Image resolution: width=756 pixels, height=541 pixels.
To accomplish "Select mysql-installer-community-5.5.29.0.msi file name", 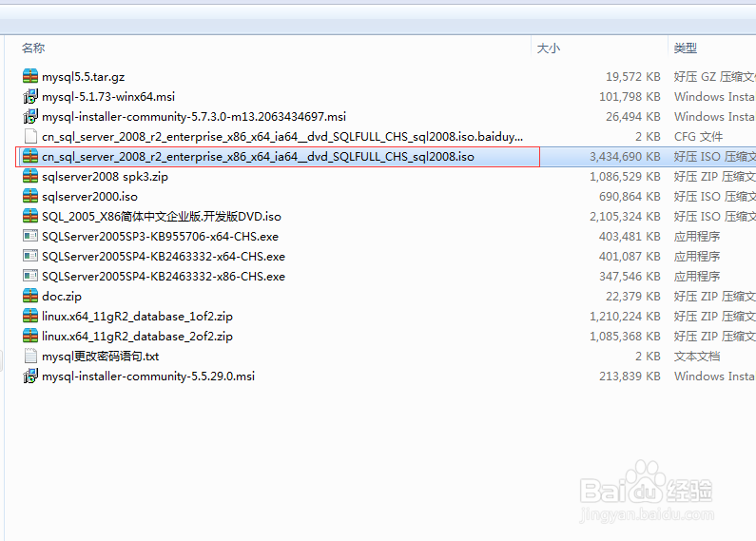I will (148, 377).
